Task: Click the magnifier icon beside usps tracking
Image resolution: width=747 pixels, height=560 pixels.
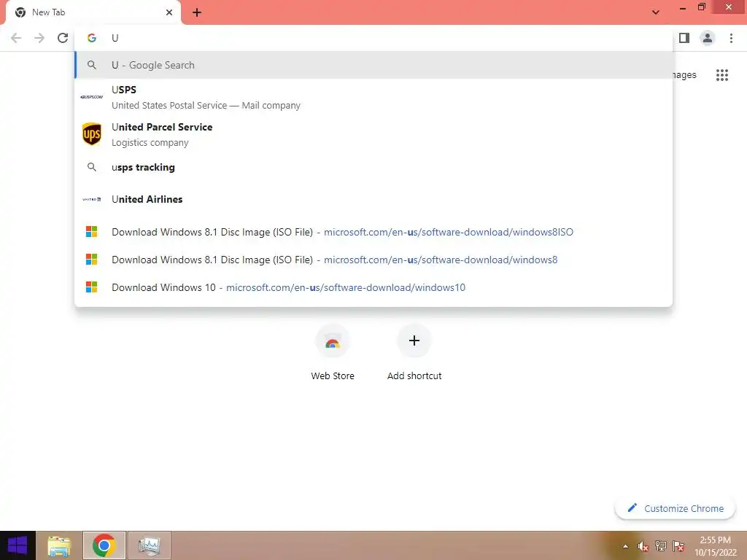Action: [92, 167]
